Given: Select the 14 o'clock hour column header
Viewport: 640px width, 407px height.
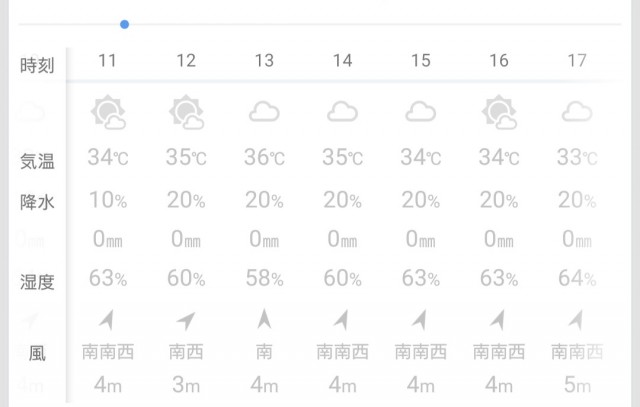Looking at the screenshot, I should pos(342,61).
